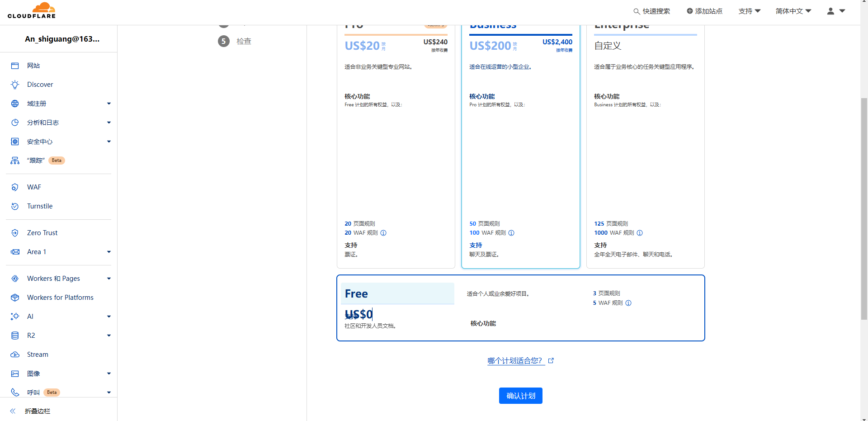Click the R2 database icon
Viewport: 868px width, 421px height.
coord(15,336)
